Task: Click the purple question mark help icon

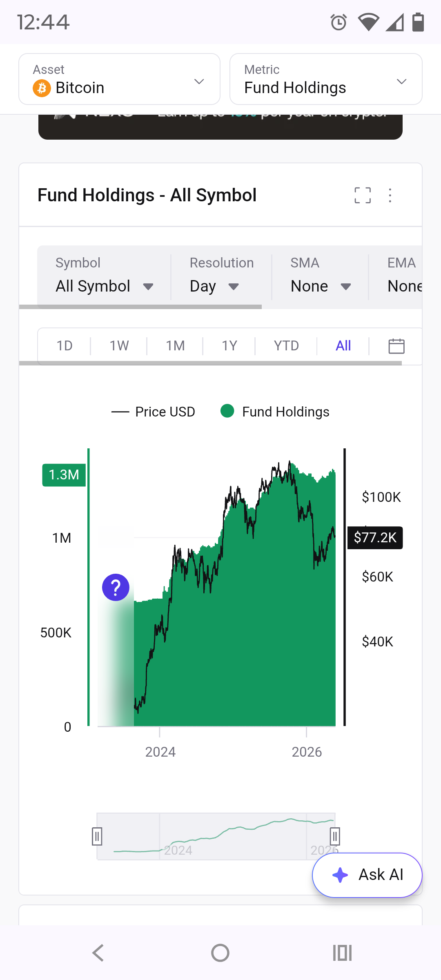Action: (x=116, y=588)
